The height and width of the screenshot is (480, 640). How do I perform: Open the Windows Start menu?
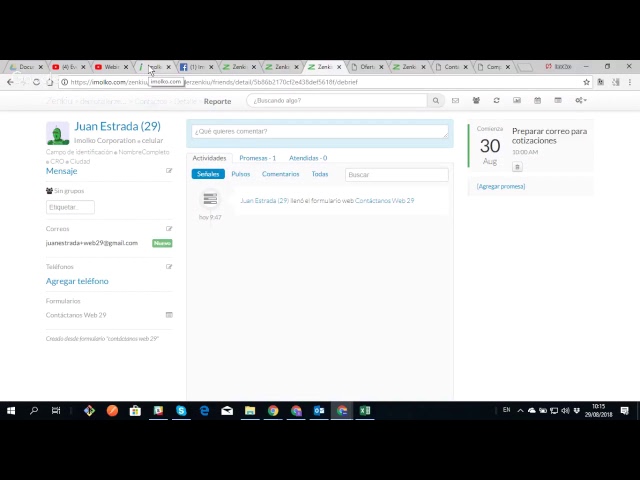pos(11,411)
